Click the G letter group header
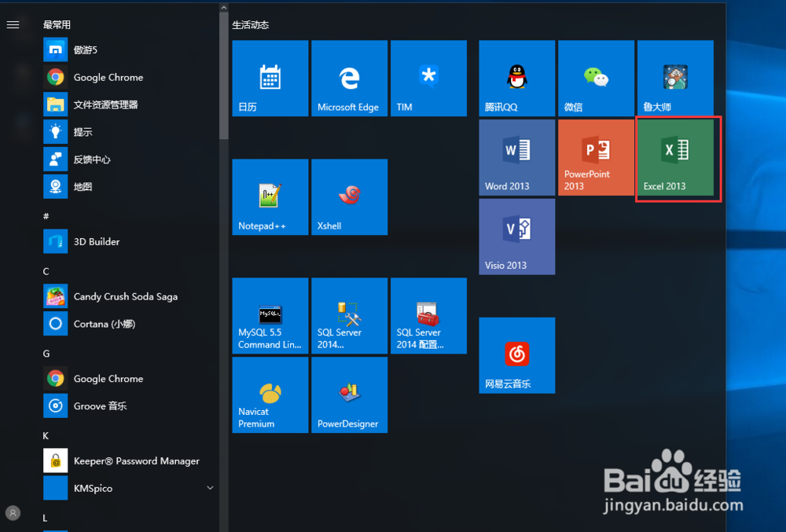Screen dimensions: 786x532 46,353
